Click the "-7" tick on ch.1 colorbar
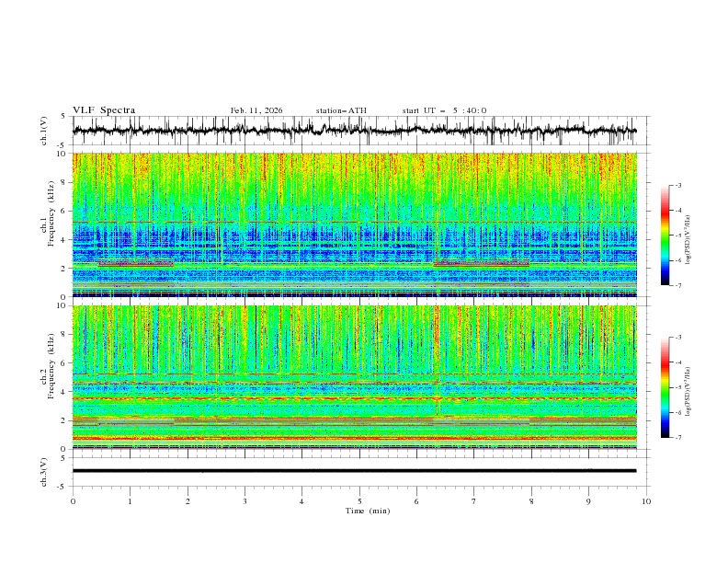 click(678, 285)
